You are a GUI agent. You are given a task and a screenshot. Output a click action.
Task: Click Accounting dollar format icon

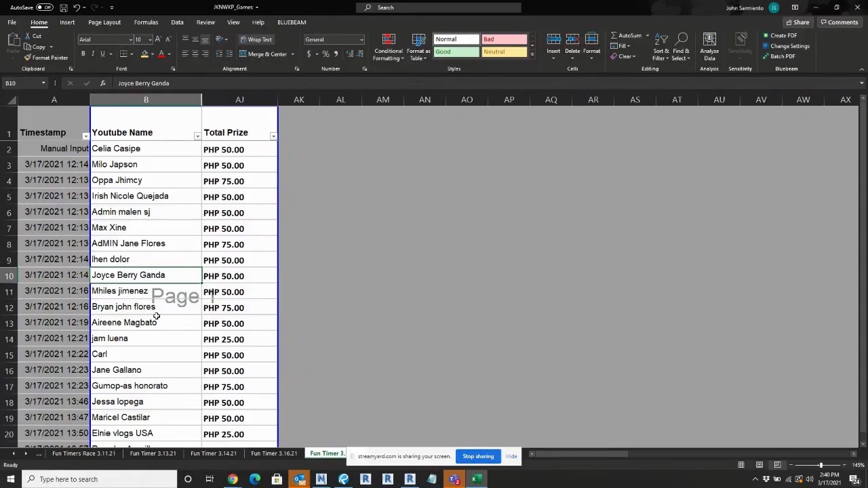click(x=309, y=54)
